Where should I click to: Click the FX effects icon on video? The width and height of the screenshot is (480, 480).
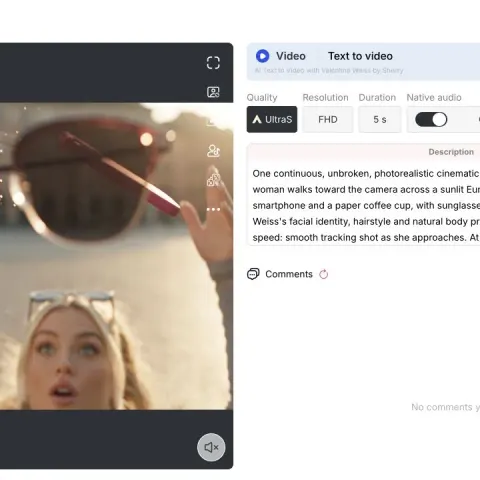pyautogui.click(x=213, y=180)
